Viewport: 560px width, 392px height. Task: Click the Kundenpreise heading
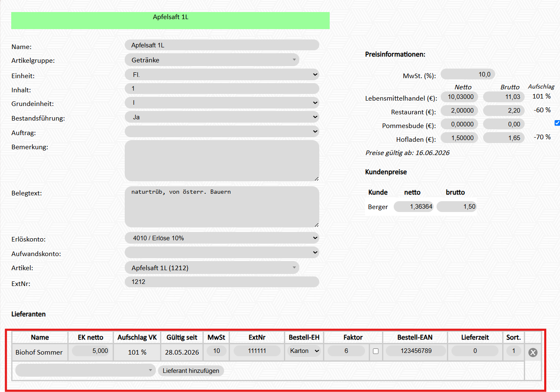pos(386,172)
